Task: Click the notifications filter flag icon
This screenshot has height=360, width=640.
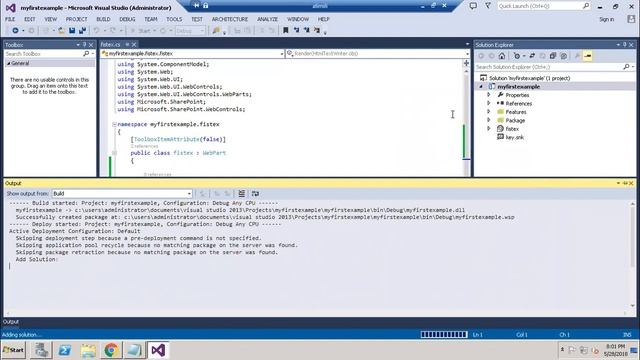Action: point(488,6)
